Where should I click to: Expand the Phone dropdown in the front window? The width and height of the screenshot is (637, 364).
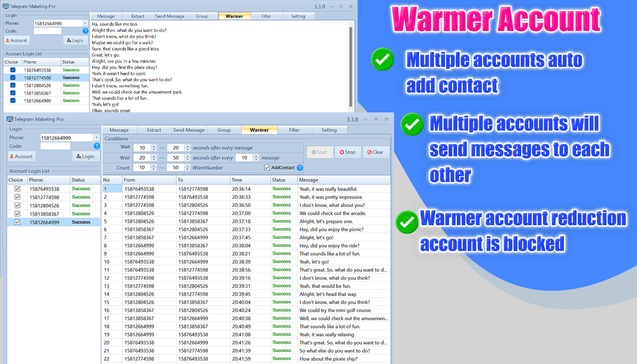point(96,138)
